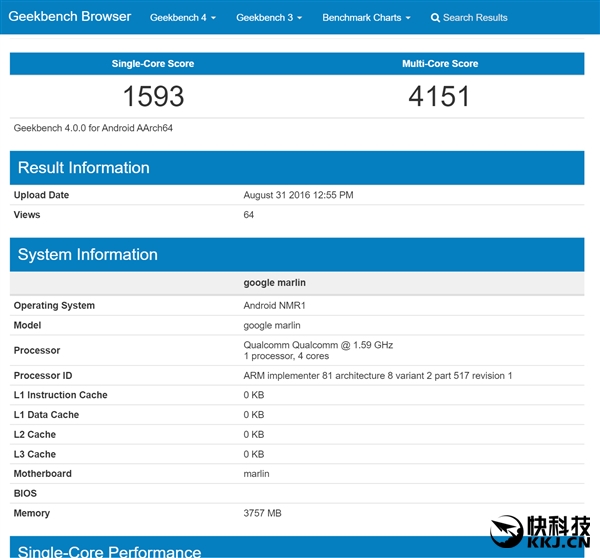This screenshot has height=558, width=600.
Task: Select the System Information section header
Action: click(x=88, y=255)
